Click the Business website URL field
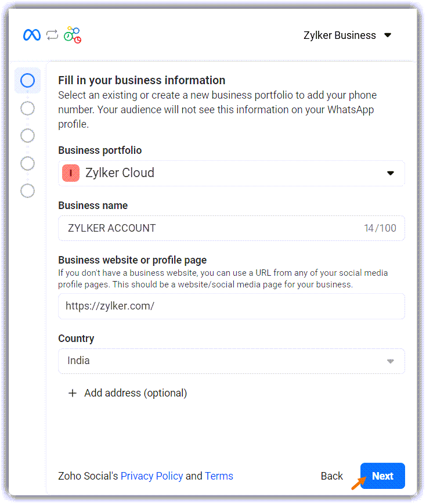Viewport: 426px width, 504px height. coord(231,306)
